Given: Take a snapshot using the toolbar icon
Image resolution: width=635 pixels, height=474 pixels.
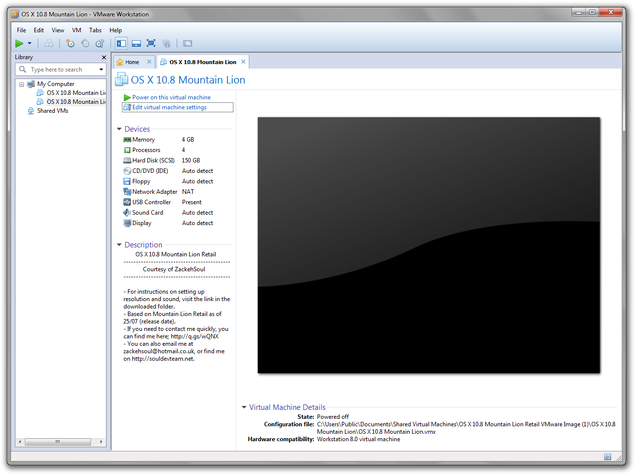Looking at the screenshot, I should [70, 43].
